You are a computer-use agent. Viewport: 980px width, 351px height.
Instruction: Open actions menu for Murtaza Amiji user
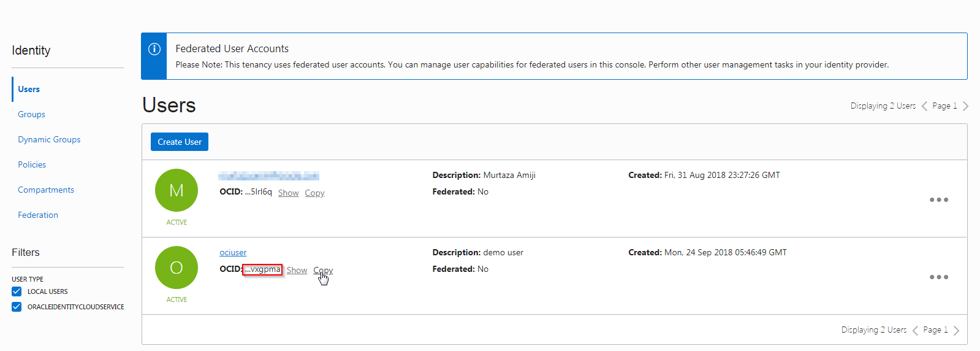[x=938, y=200]
